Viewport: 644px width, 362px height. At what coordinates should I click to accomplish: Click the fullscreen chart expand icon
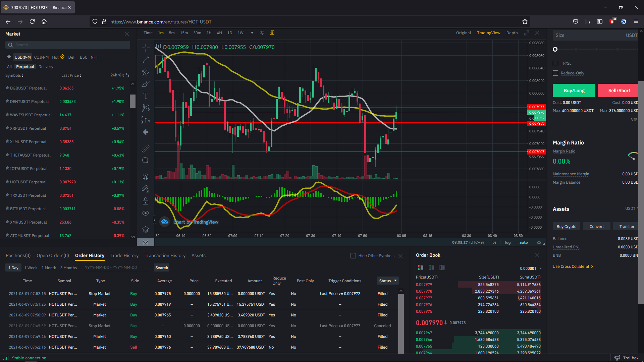pos(527,33)
